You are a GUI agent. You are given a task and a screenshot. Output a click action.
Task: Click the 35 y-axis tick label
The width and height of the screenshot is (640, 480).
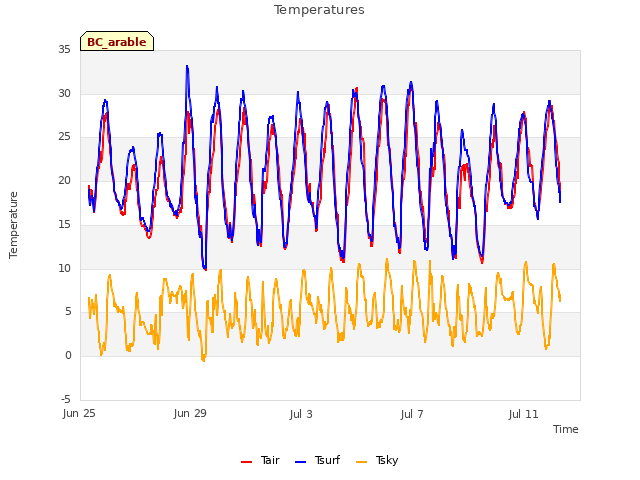coord(64,50)
